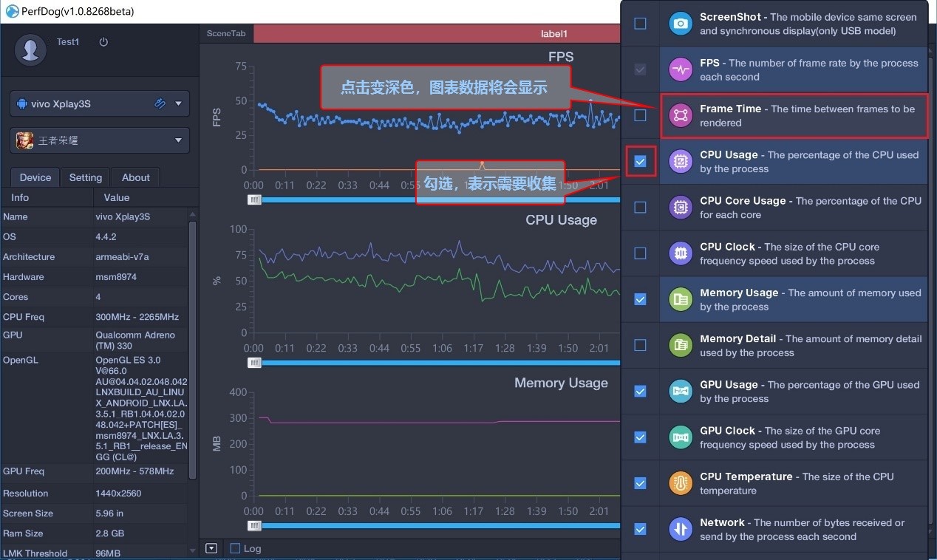Click the Frame Time icon
The image size is (937, 560).
click(x=680, y=115)
